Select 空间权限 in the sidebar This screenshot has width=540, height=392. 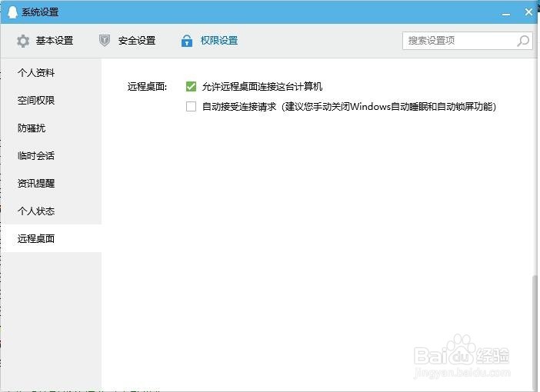coord(51,100)
